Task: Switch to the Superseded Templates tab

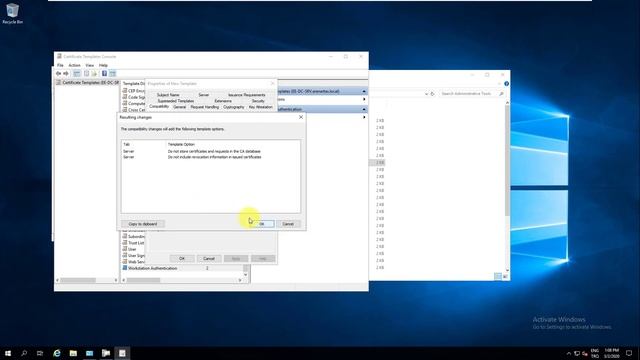Action: pos(176,101)
